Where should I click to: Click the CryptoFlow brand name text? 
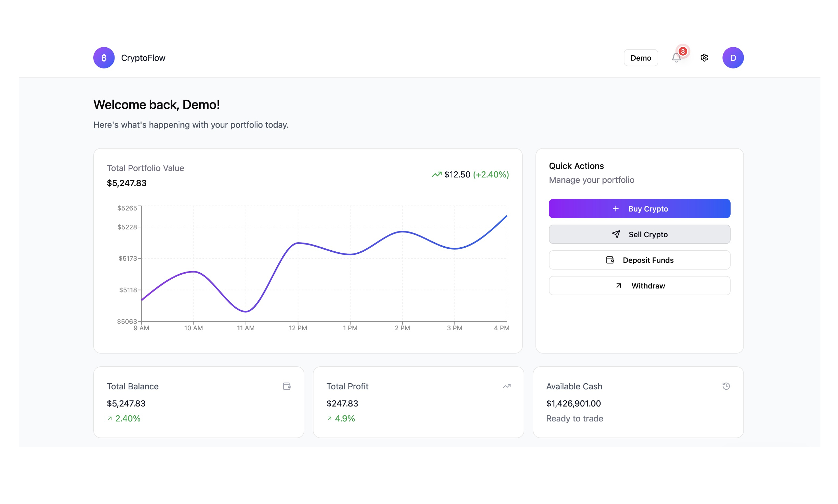pyautogui.click(x=143, y=58)
